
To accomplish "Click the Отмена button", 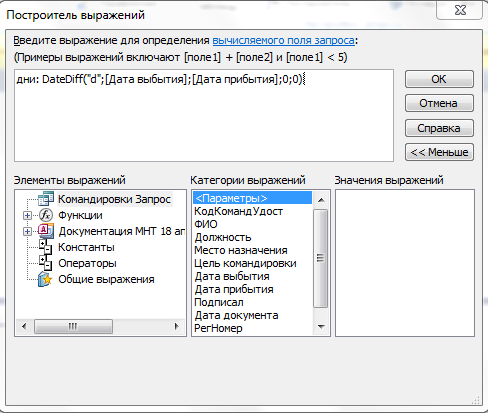I will [x=439, y=103].
